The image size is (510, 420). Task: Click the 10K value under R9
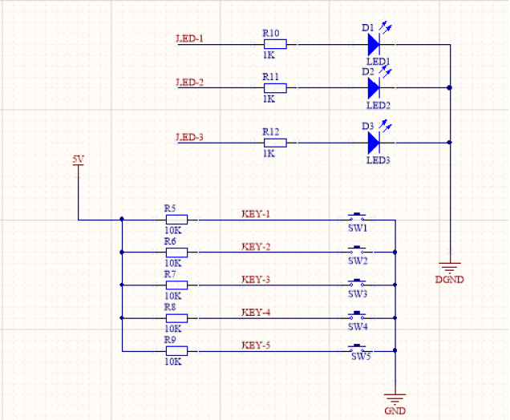pos(173,361)
